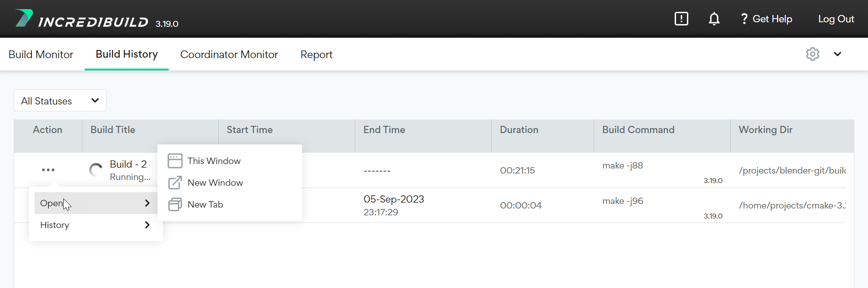This screenshot has width=868, height=288.
Task: Switch to the Coordinator Monitor tab
Action: [x=229, y=55]
